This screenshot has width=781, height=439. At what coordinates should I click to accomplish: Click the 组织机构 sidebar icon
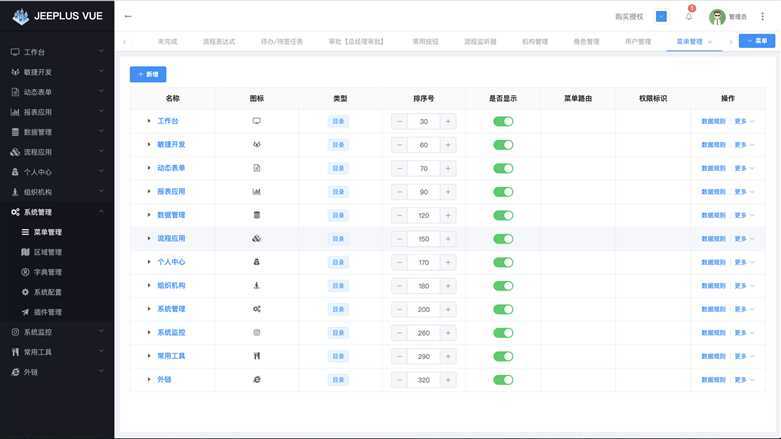pos(15,192)
